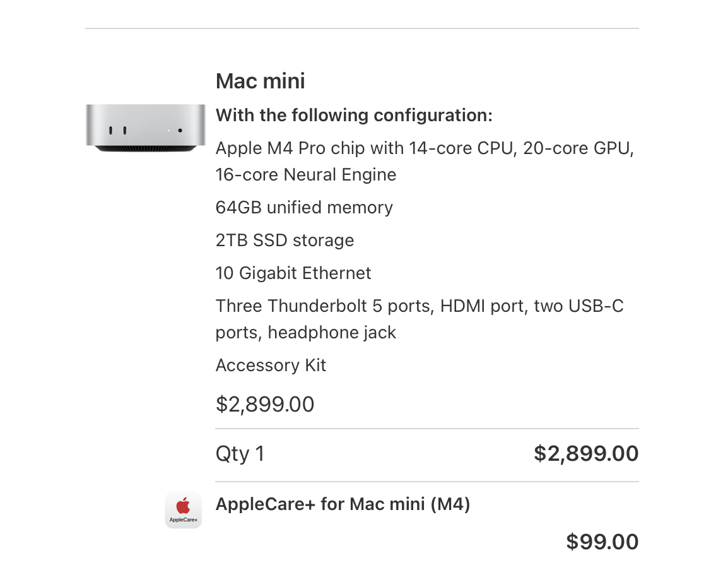Select the Mac mini product title
The width and height of the screenshot is (728, 582).
pos(260,81)
